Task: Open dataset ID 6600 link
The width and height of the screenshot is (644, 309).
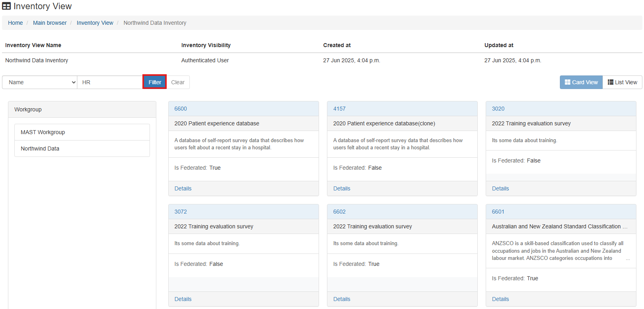Action: 181,109
